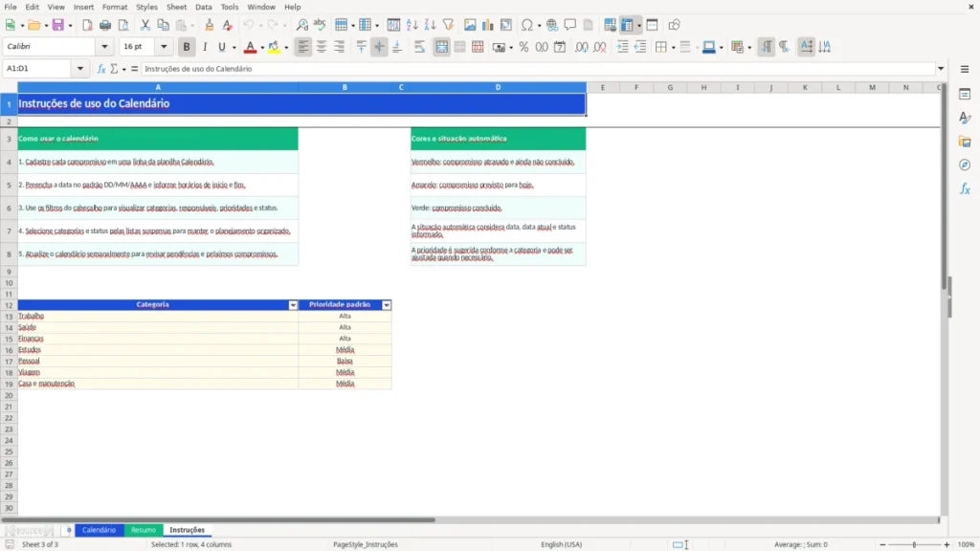This screenshot has width=980, height=551.
Task: Open the Format menu
Action: click(x=115, y=7)
